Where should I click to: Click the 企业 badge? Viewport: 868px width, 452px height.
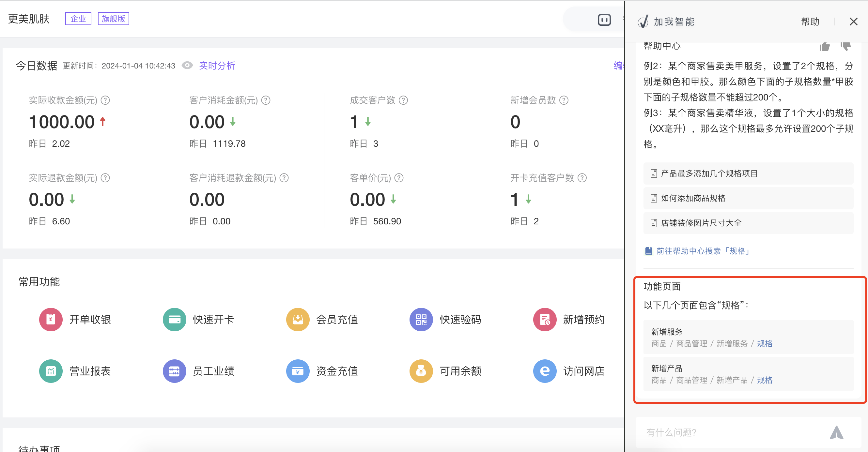(78, 19)
